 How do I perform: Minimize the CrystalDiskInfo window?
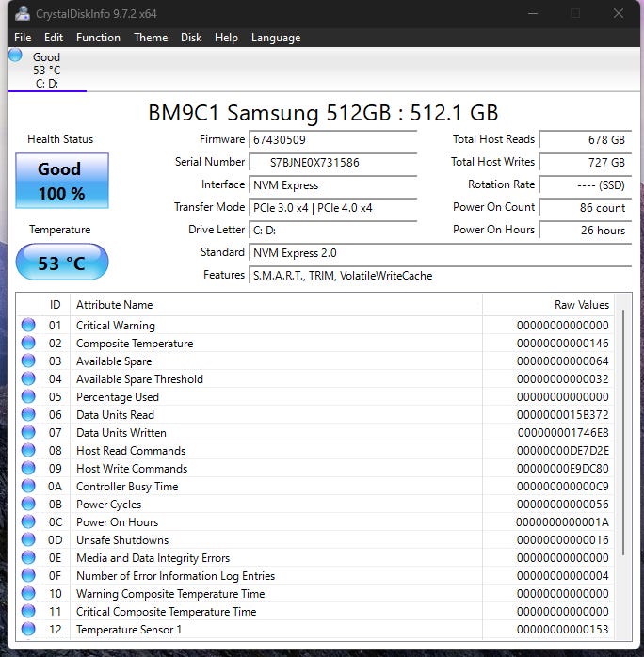click(x=533, y=13)
